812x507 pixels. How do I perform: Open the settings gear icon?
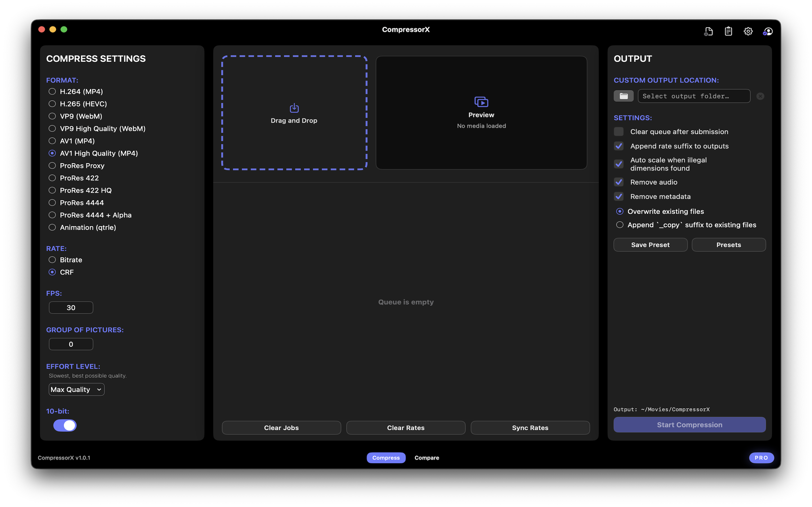pos(748,31)
